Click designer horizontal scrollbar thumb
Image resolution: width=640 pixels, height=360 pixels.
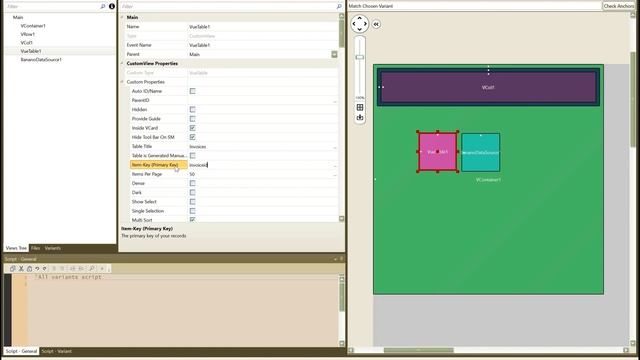point(418,350)
